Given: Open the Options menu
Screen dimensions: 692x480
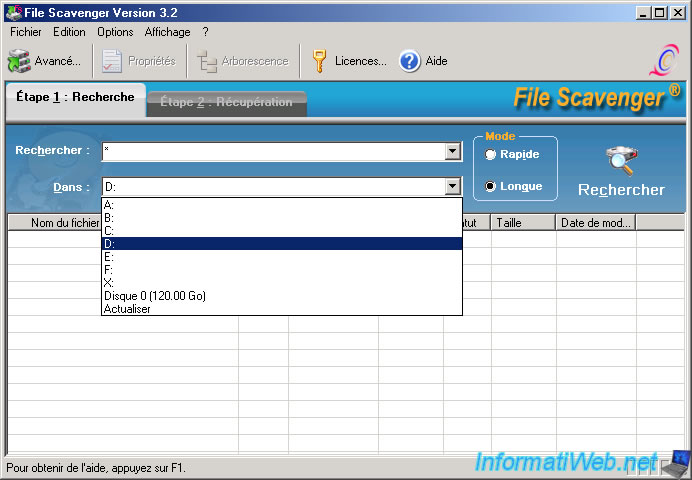Looking at the screenshot, I should (x=115, y=32).
